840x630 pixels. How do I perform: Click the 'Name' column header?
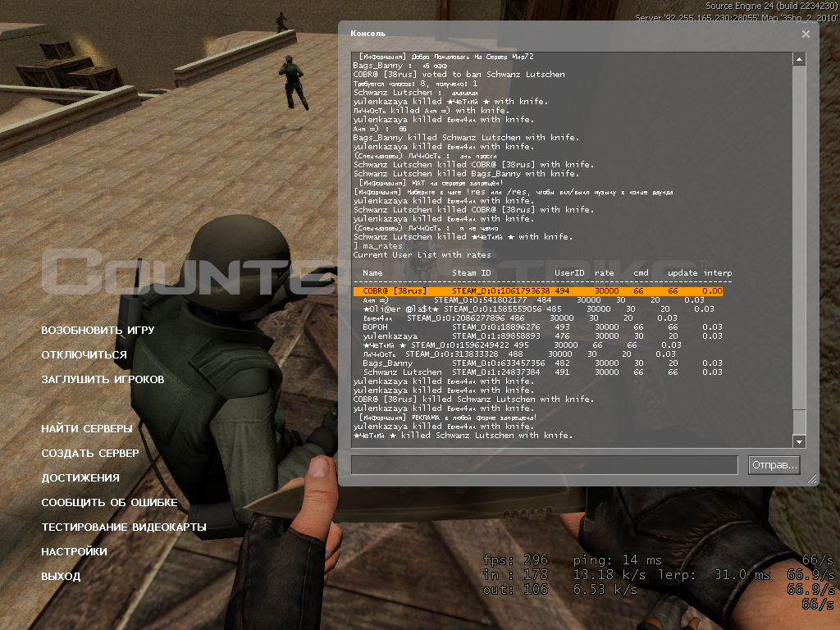click(x=372, y=272)
